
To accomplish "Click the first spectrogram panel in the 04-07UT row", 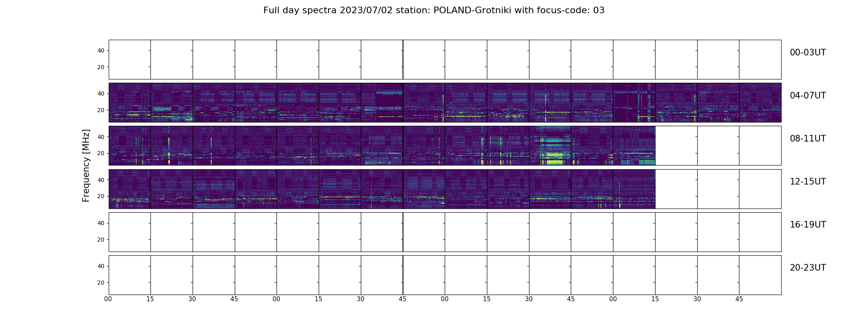I will click(x=130, y=102).
